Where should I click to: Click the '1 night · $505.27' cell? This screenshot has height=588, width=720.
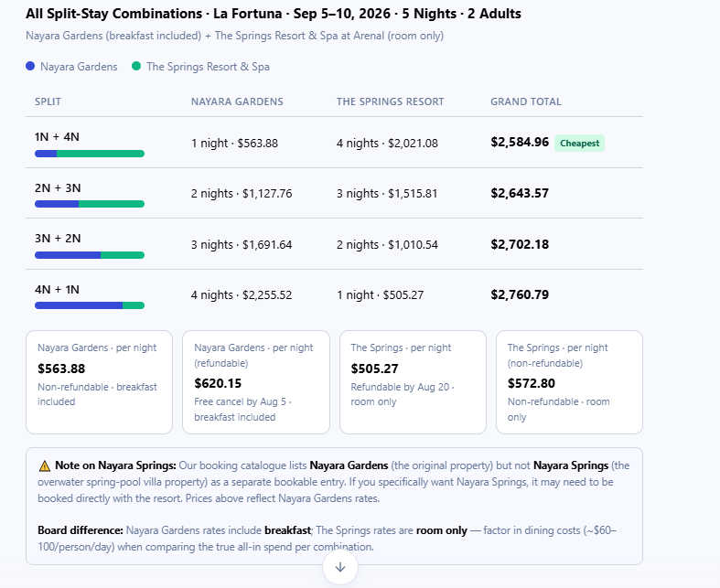(381, 294)
